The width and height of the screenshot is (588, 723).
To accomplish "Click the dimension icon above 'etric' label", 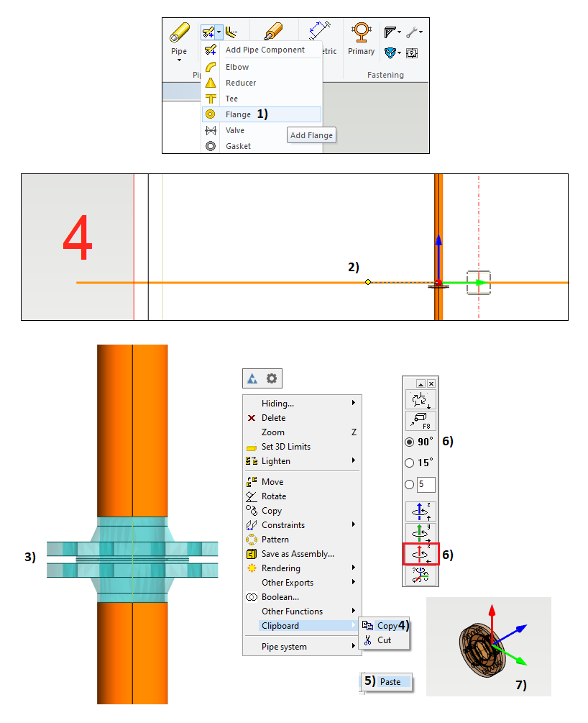I will [320, 30].
